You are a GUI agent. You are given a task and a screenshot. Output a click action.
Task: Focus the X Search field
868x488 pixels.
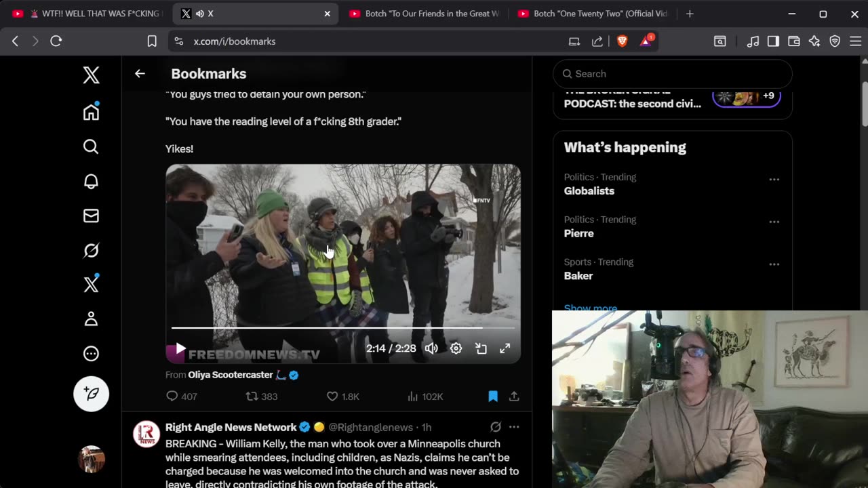673,74
